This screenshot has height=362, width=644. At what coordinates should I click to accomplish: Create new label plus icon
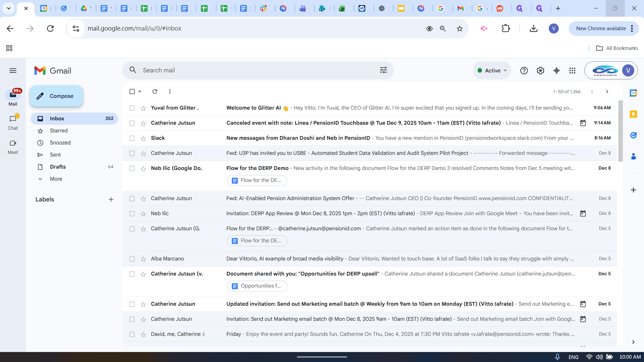(x=111, y=199)
